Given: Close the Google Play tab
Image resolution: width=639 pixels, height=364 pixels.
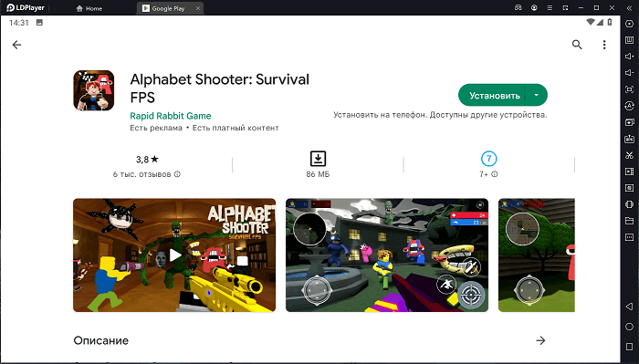Looking at the screenshot, I should click(198, 8).
